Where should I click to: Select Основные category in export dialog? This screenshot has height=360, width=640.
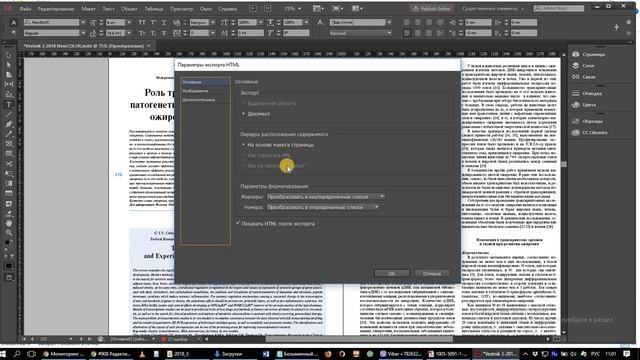tap(205, 82)
